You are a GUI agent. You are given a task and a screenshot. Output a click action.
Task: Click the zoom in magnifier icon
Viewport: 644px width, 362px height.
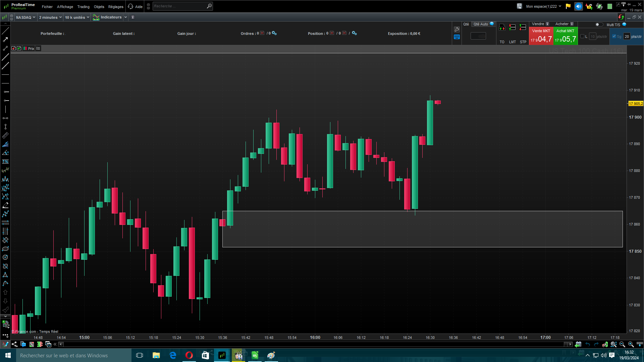pyautogui.click(x=631, y=344)
